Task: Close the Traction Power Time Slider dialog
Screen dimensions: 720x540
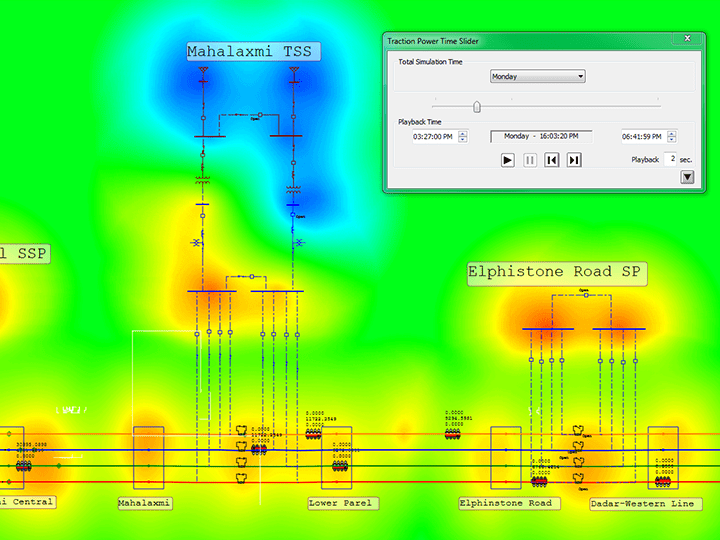Action: (687, 39)
